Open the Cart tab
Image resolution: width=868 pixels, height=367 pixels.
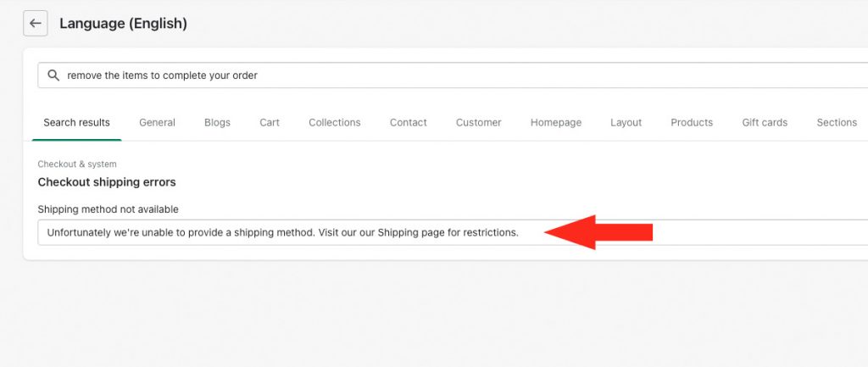tap(270, 123)
